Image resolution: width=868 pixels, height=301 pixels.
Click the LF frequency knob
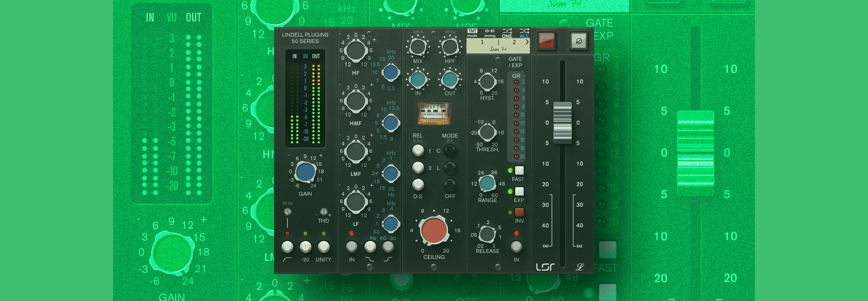391,224
